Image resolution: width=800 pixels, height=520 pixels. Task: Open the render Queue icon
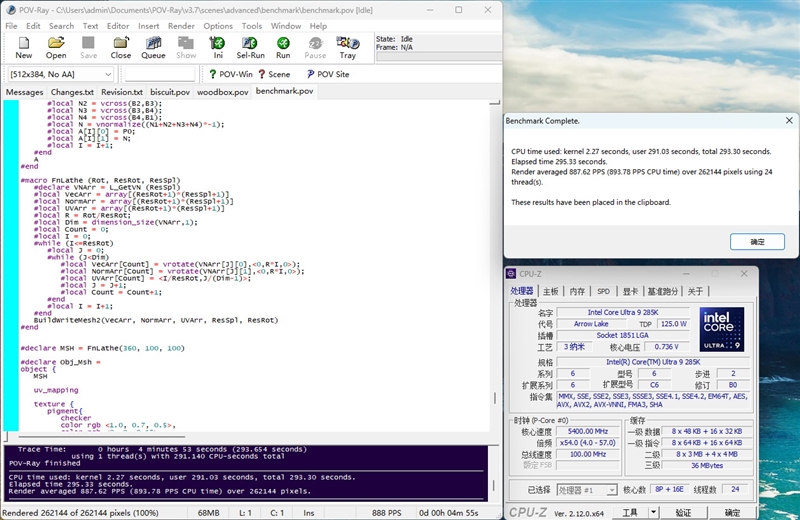point(153,48)
